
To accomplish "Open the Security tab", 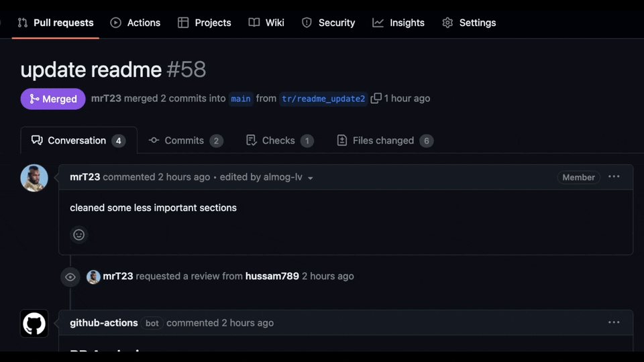I will (x=328, y=23).
